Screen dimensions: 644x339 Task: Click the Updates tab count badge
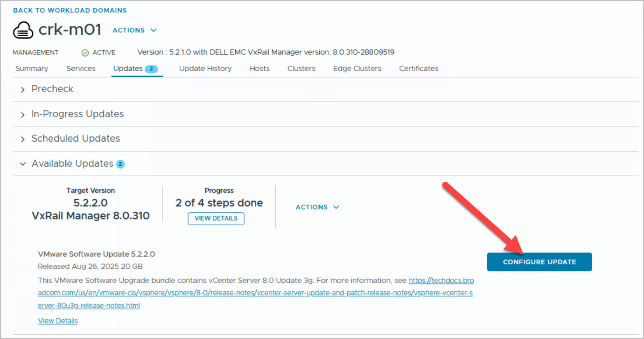[151, 69]
